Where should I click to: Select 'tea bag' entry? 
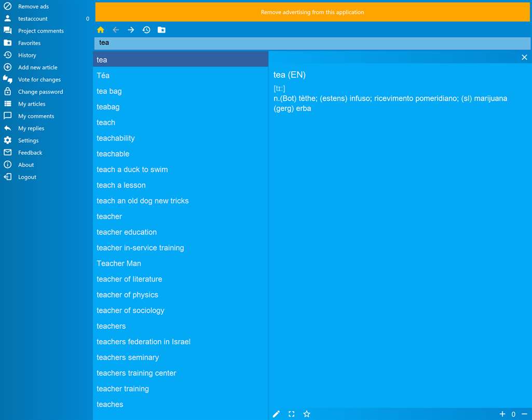tap(181, 91)
